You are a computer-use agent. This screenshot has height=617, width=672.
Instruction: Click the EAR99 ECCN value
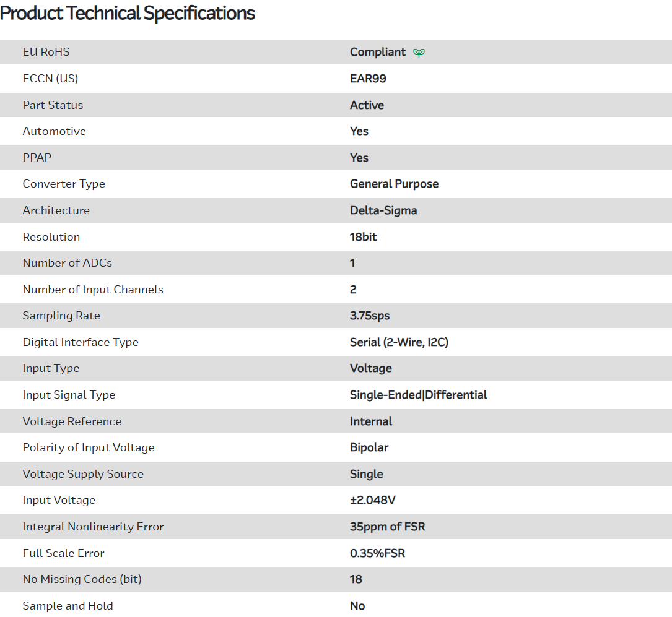368,79
